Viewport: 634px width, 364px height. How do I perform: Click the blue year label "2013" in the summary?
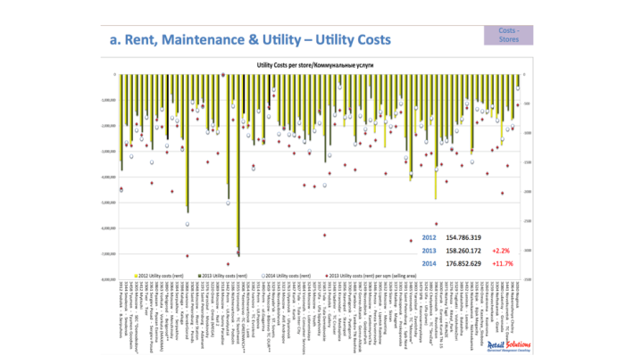click(x=429, y=251)
